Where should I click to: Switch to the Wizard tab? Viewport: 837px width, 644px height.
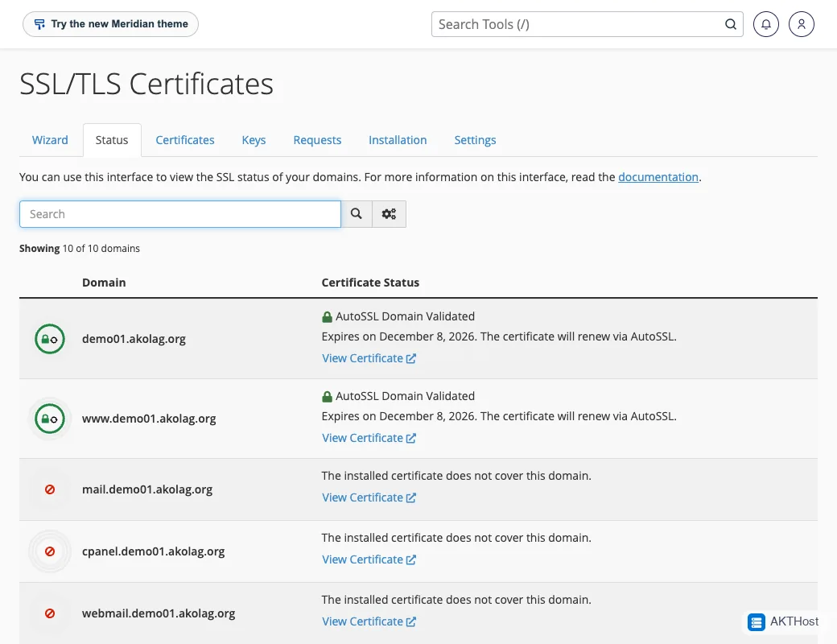tap(50, 140)
